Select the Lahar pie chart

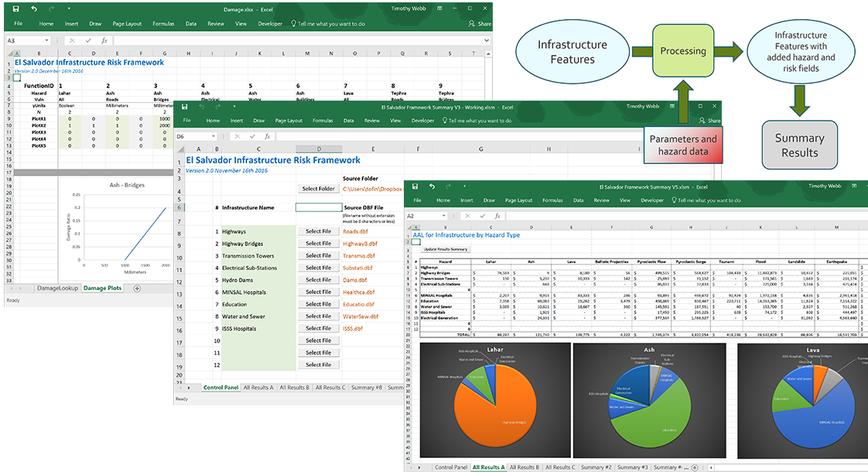point(495,401)
